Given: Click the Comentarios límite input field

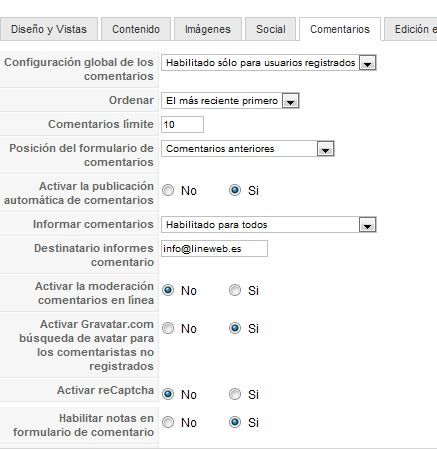Looking at the screenshot, I should 182,125.
